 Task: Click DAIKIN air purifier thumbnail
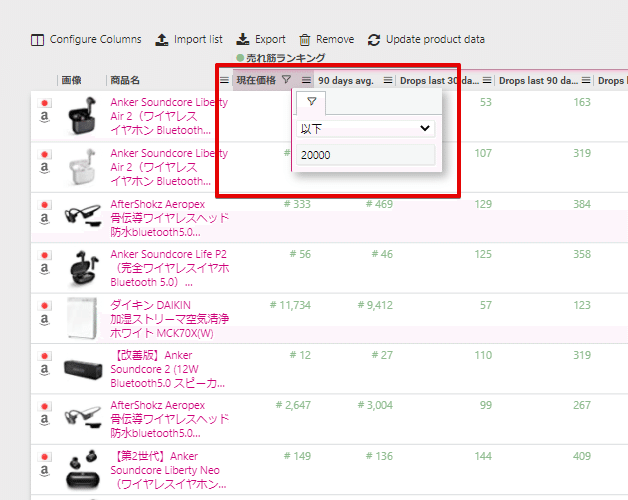82,318
